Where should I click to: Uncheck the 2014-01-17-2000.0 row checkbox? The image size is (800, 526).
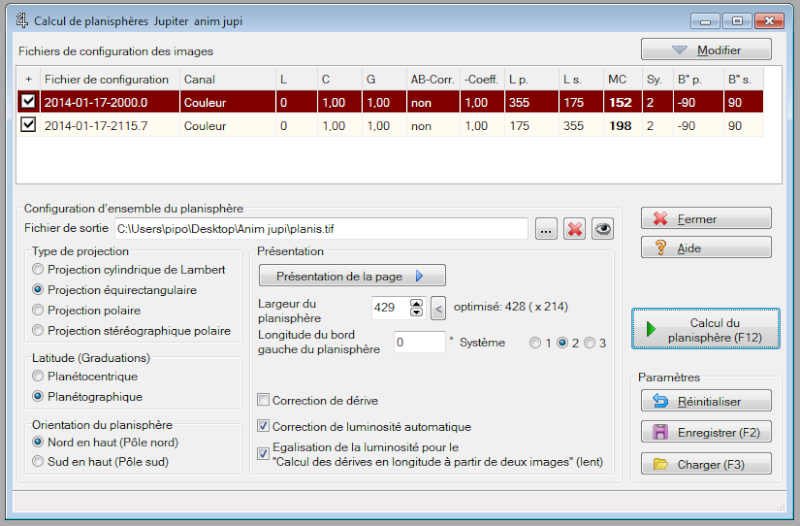tap(28, 102)
